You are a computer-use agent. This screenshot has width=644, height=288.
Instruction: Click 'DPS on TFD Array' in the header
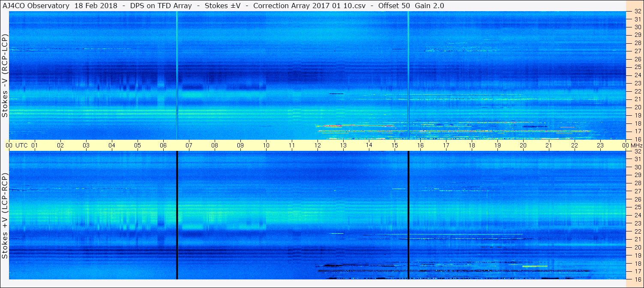point(161,6)
